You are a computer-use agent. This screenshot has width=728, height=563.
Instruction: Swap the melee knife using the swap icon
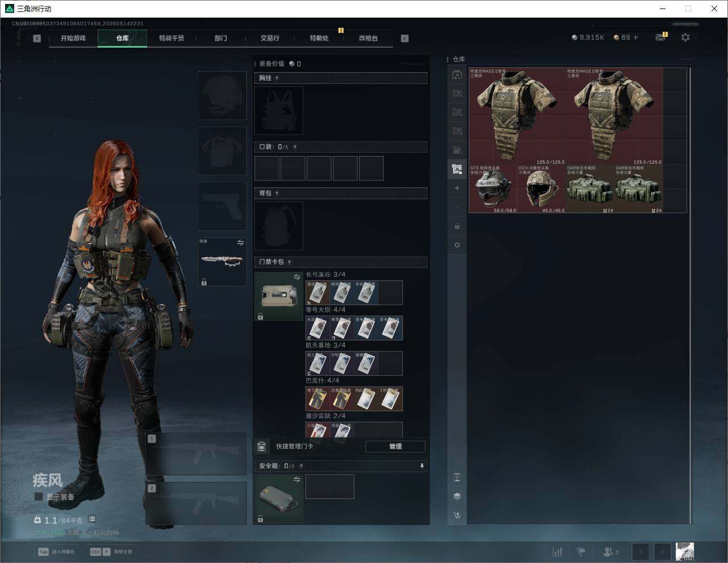240,243
